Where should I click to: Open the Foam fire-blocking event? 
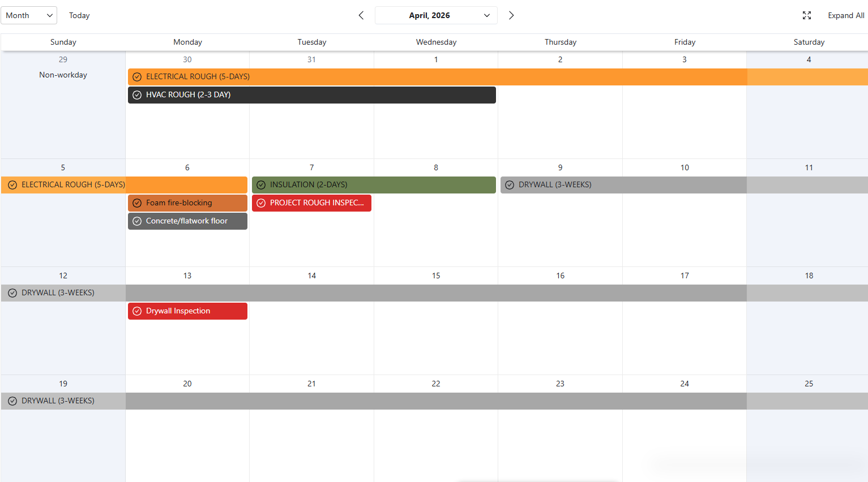[187, 203]
